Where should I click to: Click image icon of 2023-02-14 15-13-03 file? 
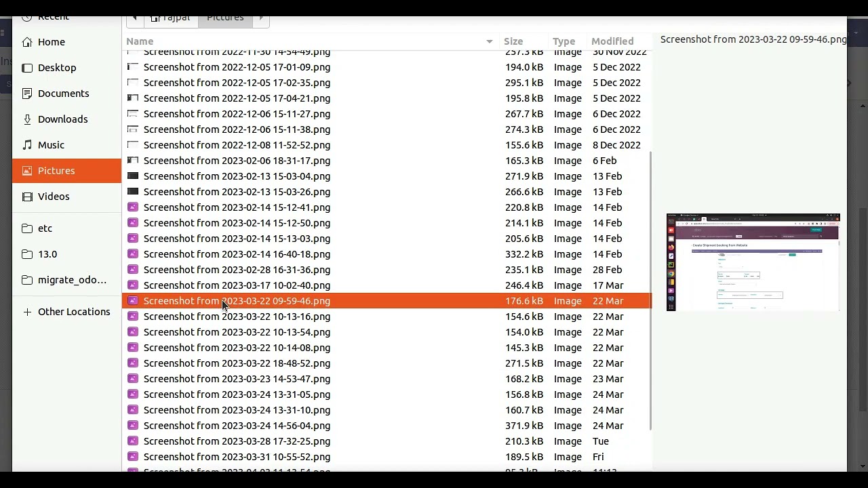(133, 239)
